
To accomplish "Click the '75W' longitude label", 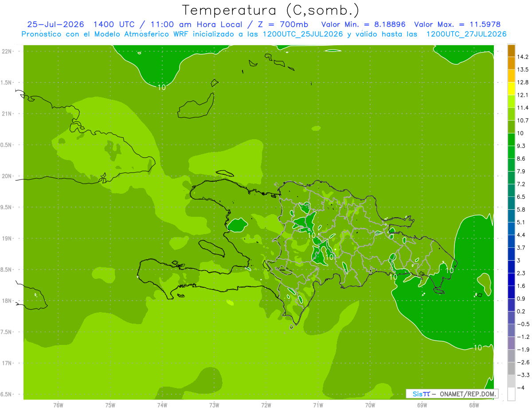I will (x=110, y=406).
